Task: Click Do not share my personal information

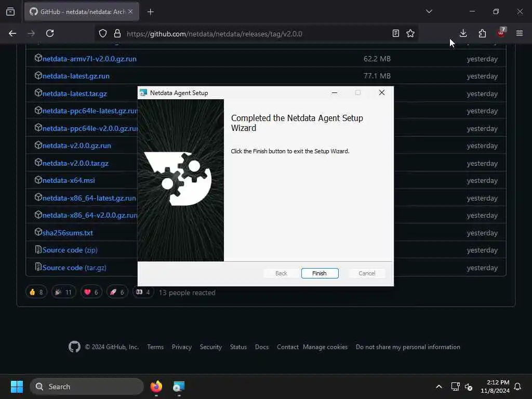Action: tap(408, 347)
